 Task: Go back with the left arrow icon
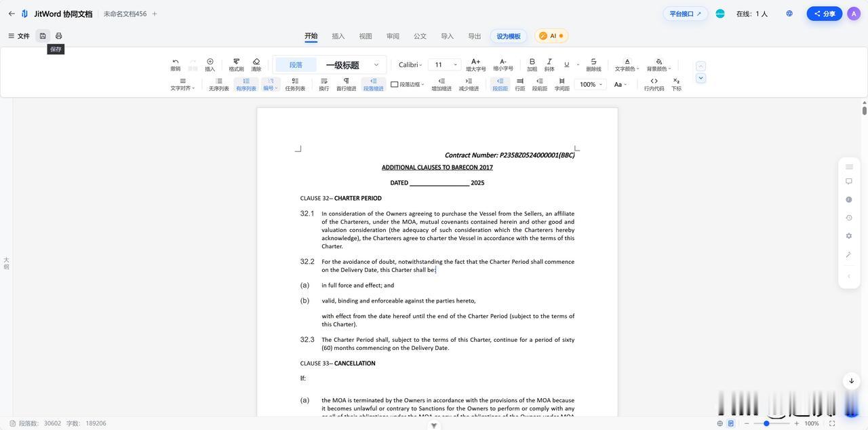click(x=12, y=14)
